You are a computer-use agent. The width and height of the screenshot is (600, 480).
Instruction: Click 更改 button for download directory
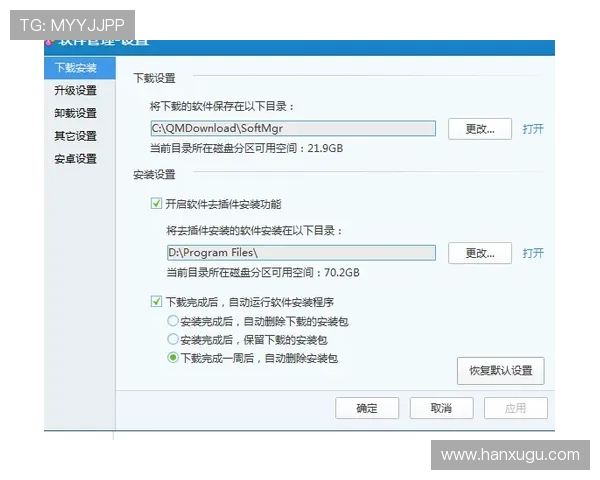[480, 129]
